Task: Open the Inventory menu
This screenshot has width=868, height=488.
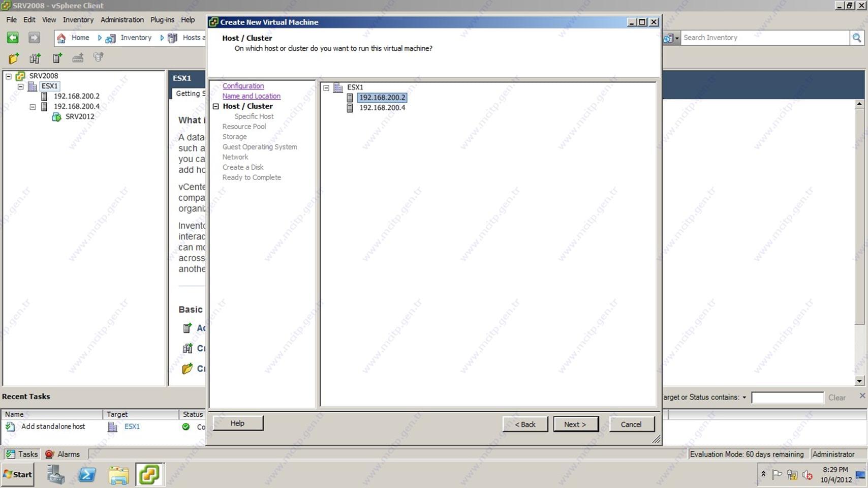Action: pyautogui.click(x=78, y=20)
